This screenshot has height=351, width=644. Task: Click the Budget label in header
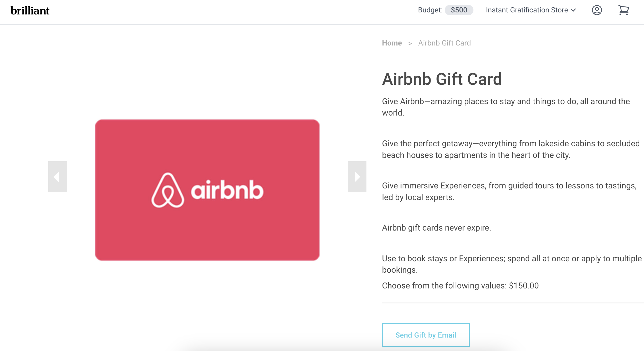(x=430, y=10)
